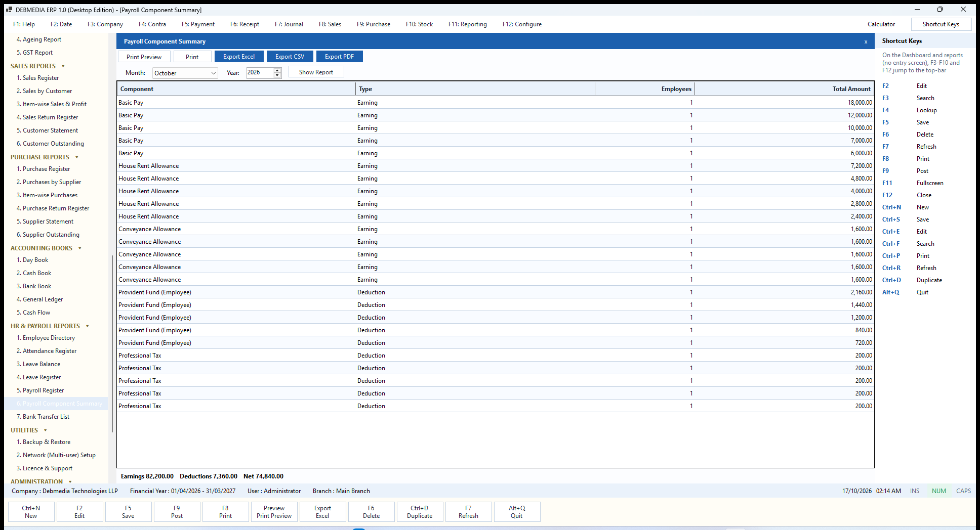Click the Show Report button

(x=316, y=72)
